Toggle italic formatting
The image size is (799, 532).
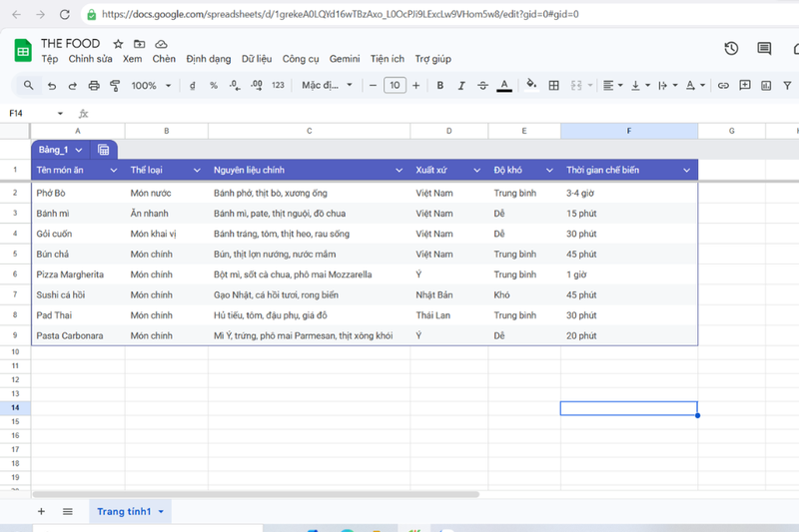(x=461, y=86)
